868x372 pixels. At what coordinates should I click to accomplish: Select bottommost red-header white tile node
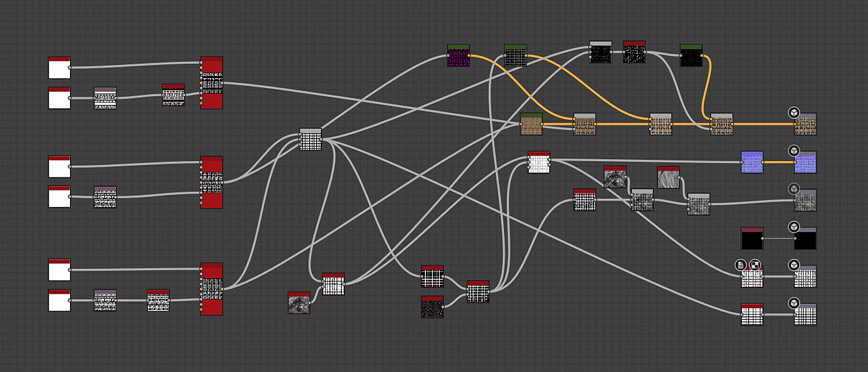(752, 315)
